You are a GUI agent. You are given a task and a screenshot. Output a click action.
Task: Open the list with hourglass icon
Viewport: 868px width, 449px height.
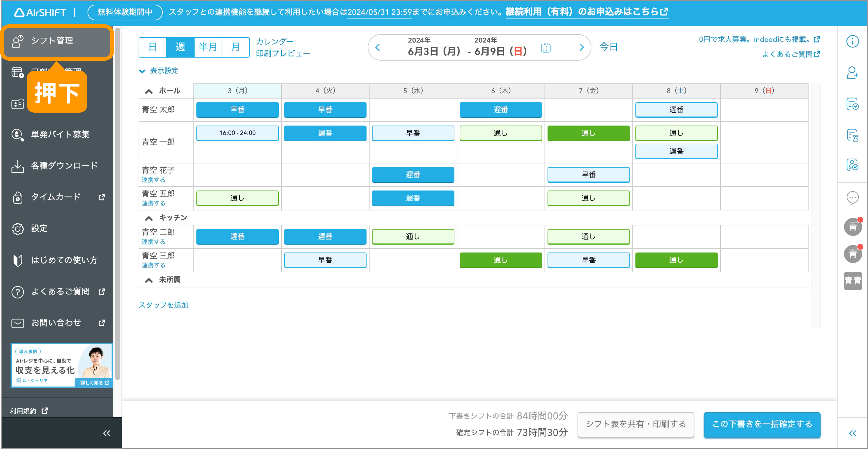coord(853,135)
